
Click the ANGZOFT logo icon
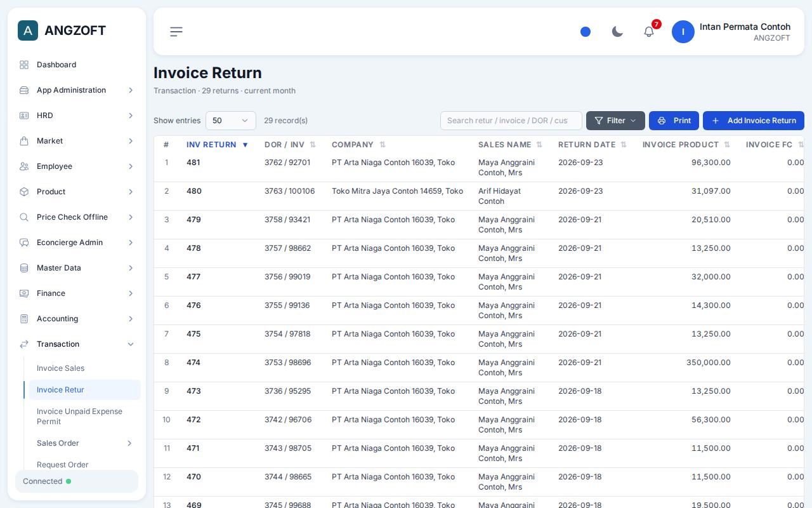click(x=28, y=30)
